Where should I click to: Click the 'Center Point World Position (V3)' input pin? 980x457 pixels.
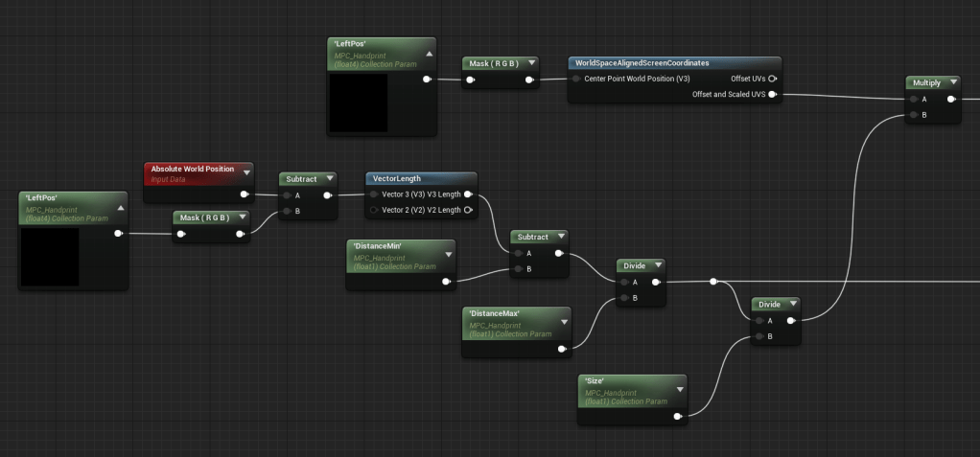click(575, 79)
